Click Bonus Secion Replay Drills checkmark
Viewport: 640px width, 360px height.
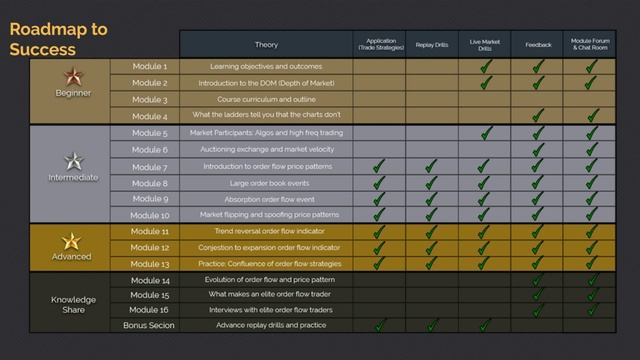[432, 325]
